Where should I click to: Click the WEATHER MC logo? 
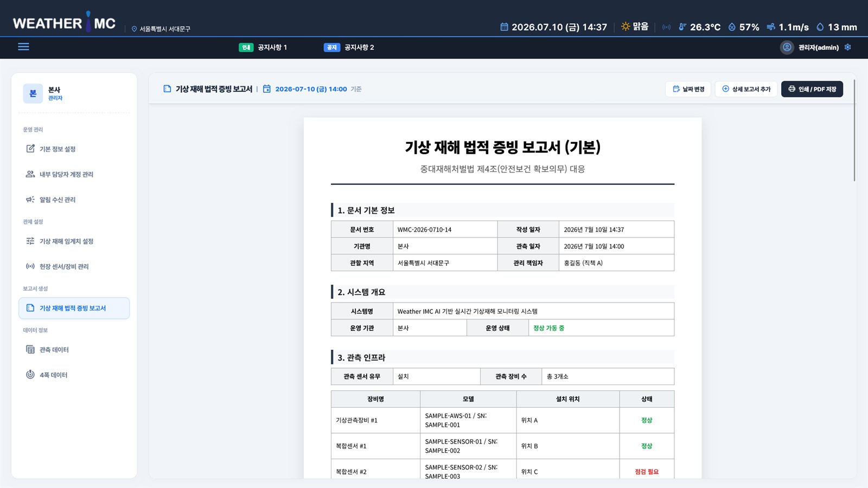[x=64, y=23]
